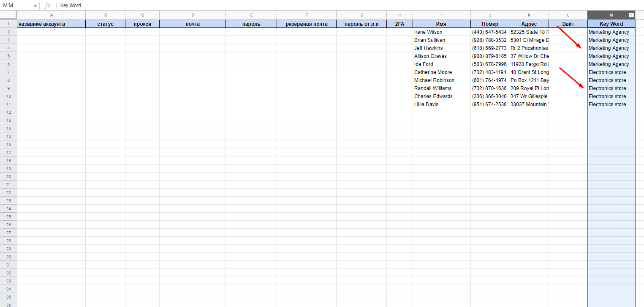Click the 'почта' header cell
This screenshot has width=644, height=307.
point(193,24)
